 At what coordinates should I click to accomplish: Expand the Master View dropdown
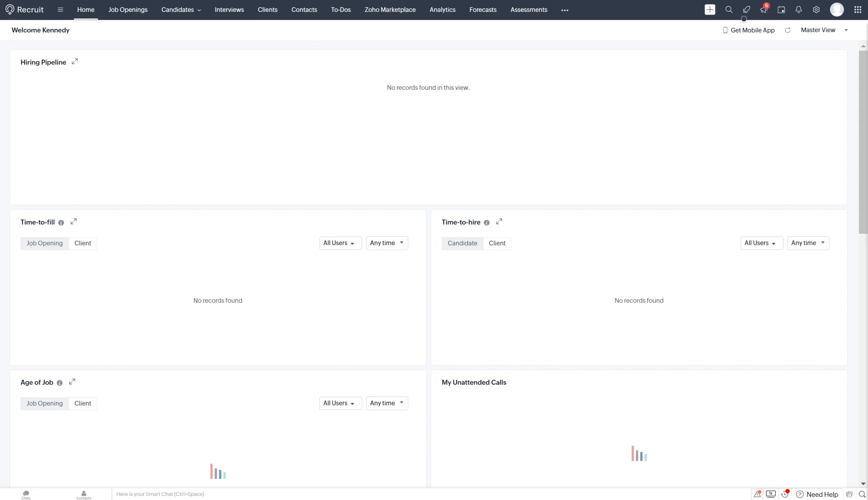[x=824, y=30]
